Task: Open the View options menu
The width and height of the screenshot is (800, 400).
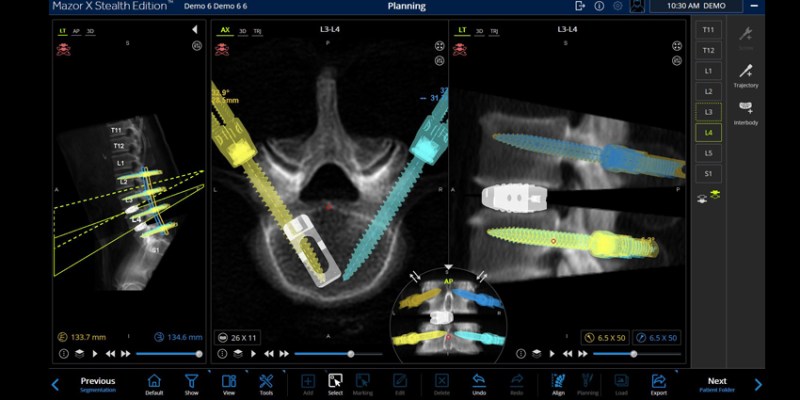Action: coord(229,384)
